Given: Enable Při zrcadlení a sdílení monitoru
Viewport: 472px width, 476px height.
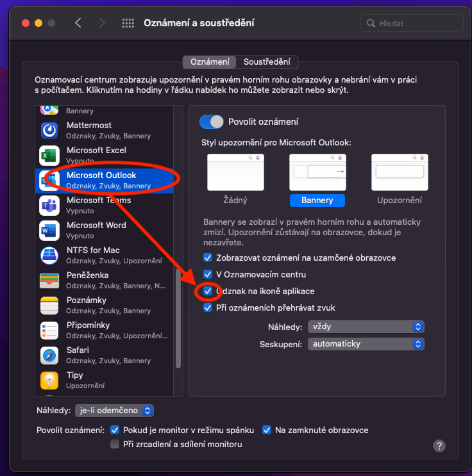Looking at the screenshot, I should [x=115, y=444].
